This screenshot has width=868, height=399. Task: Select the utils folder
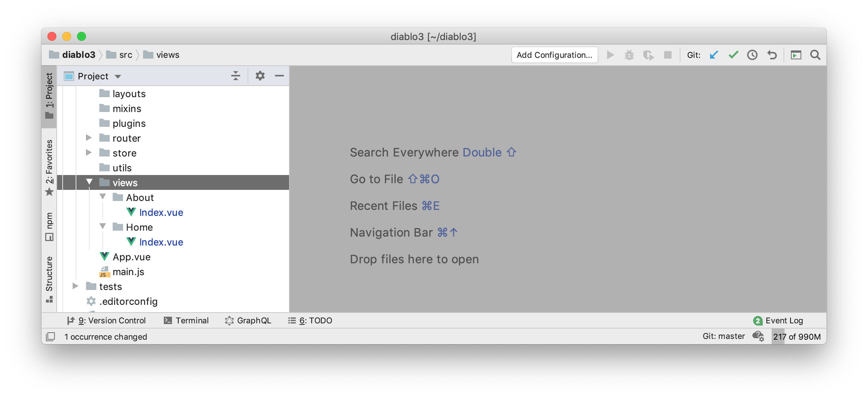[116, 168]
